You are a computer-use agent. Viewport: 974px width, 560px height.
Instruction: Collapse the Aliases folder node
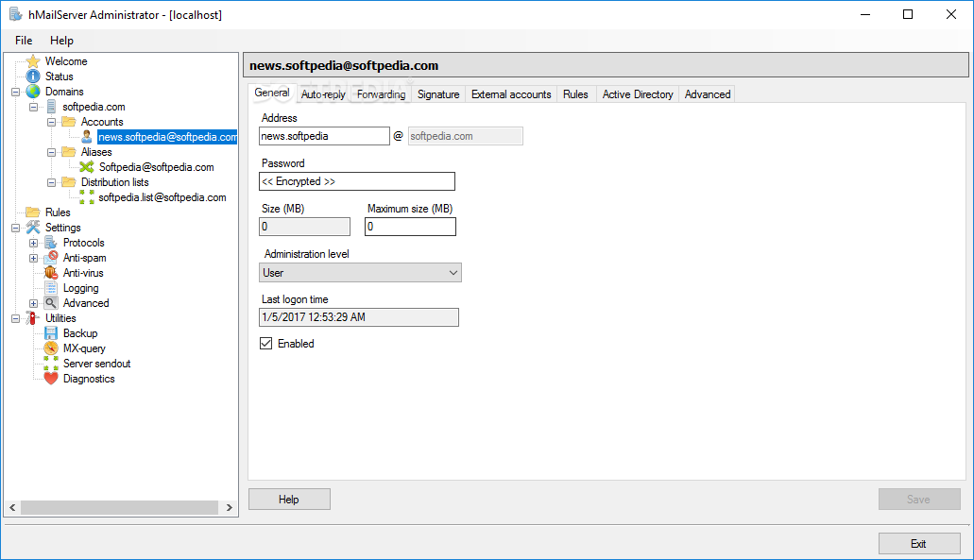pos(52,152)
